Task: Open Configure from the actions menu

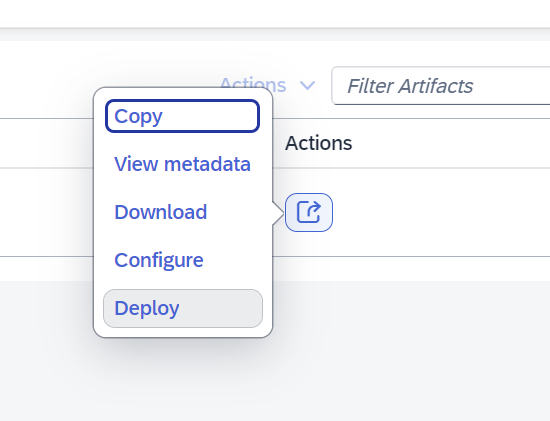Action: (182, 260)
